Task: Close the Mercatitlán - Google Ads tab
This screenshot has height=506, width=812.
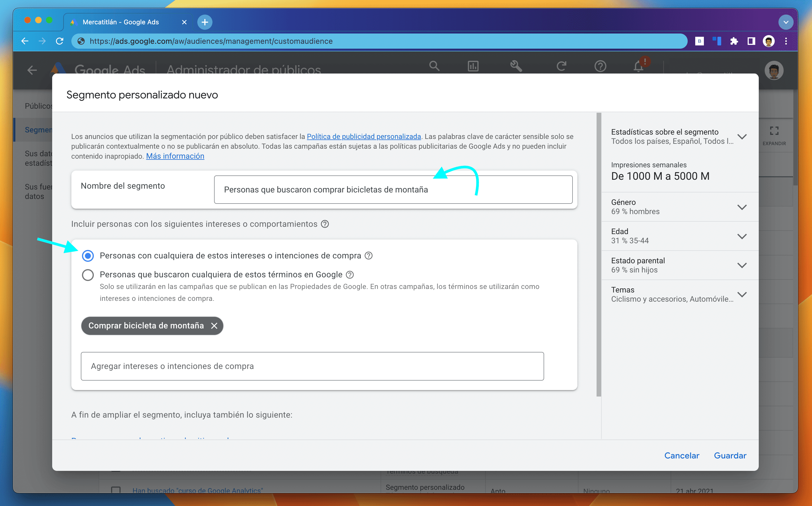Action: coord(184,22)
